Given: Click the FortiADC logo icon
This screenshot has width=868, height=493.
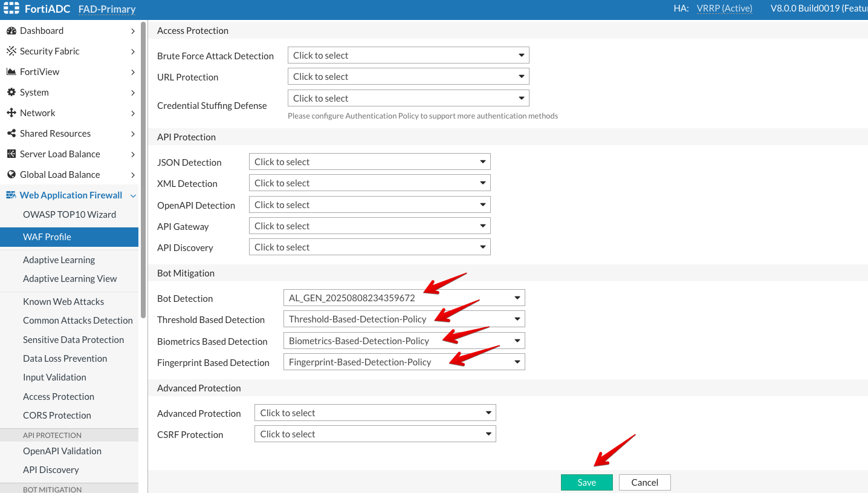Looking at the screenshot, I should pos(11,8).
